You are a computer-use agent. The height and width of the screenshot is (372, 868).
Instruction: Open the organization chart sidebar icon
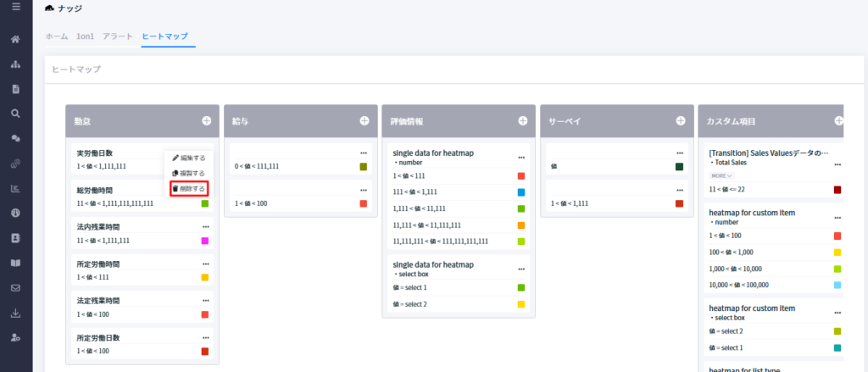coord(15,64)
